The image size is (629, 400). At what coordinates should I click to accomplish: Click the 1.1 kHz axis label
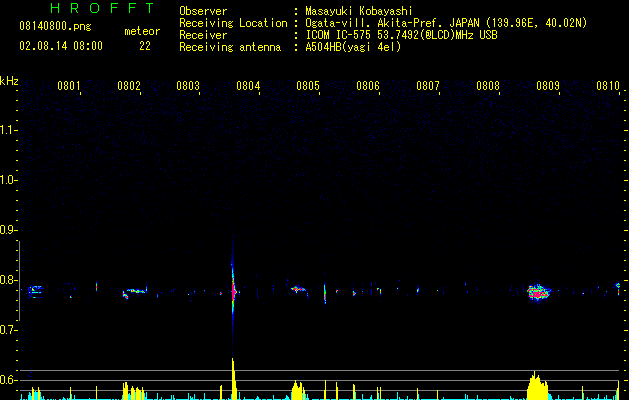8,130
